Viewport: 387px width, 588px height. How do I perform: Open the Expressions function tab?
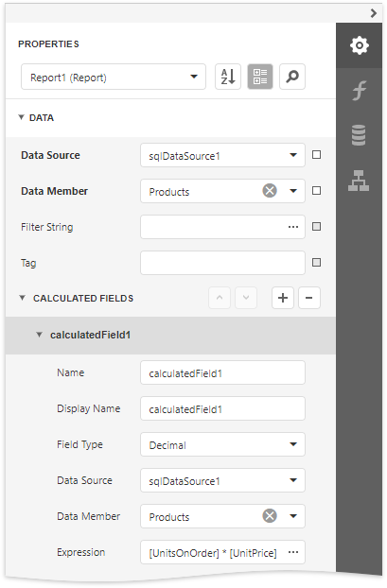pos(359,91)
